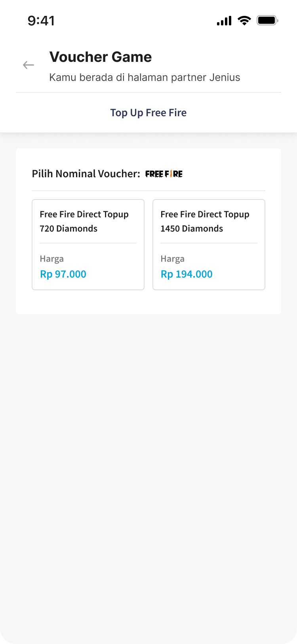Click the 1450 Diamonds text

tap(192, 229)
